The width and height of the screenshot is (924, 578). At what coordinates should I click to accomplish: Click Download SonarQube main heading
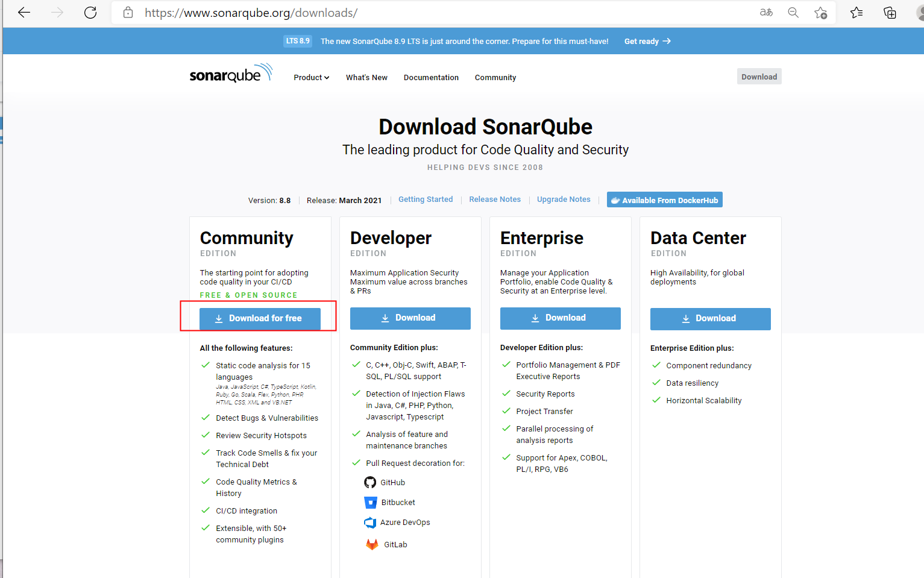(485, 127)
